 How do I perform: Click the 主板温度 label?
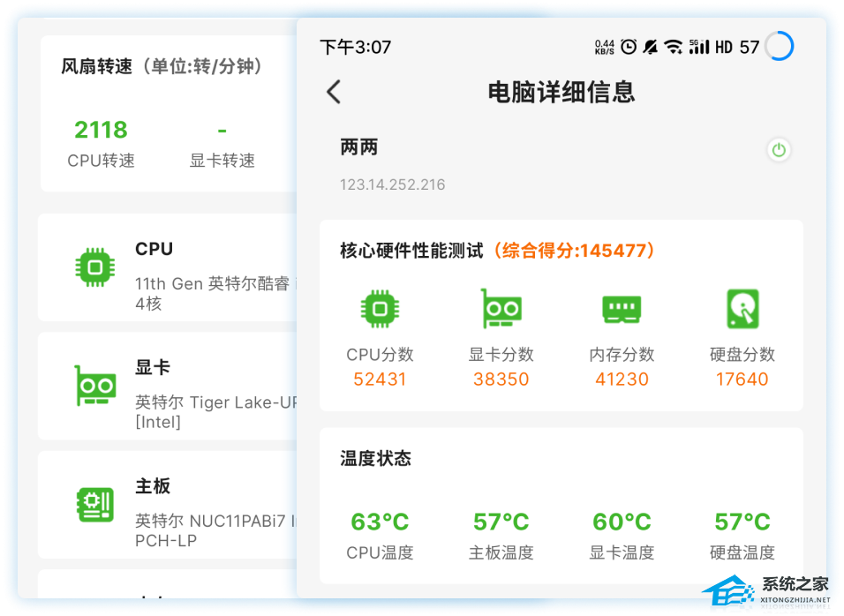pos(501,552)
